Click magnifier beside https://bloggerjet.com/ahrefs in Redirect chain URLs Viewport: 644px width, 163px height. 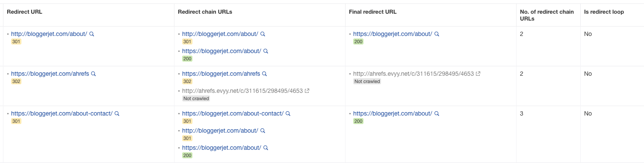coord(265,74)
